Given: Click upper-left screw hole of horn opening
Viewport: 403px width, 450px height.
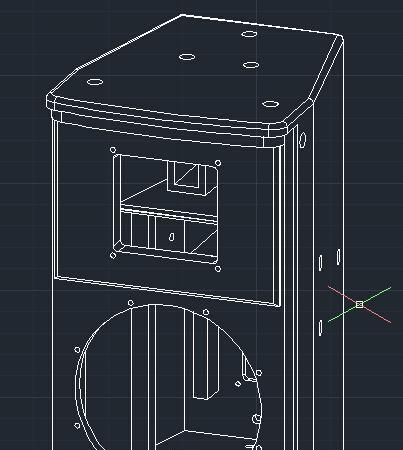Looking at the screenshot, I should pyautogui.click(x=113, y=150).
